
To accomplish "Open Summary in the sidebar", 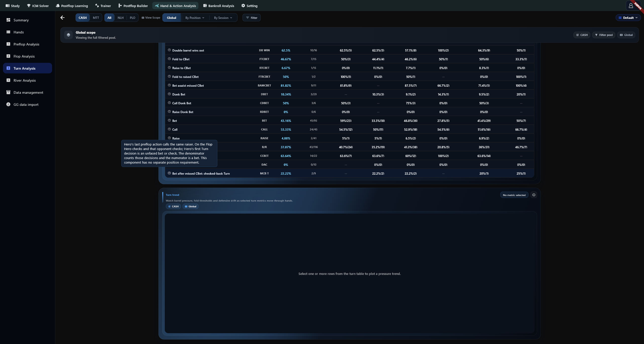I will (28, 20).
